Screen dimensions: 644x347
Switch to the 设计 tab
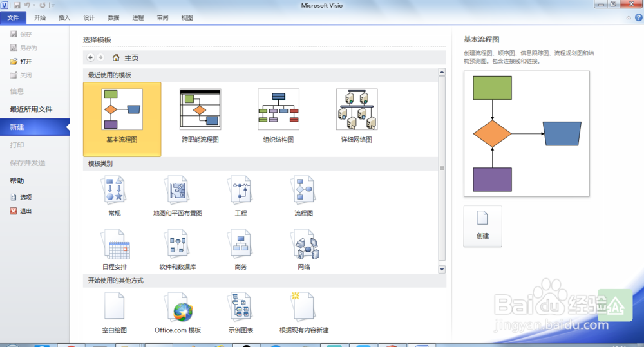(89, 17)
